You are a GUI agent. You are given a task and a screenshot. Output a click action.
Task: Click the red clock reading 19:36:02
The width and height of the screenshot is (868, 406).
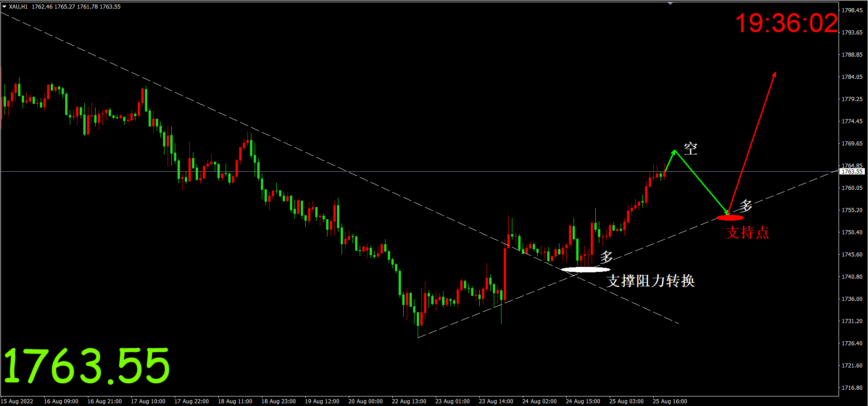[x=787, y=23]
